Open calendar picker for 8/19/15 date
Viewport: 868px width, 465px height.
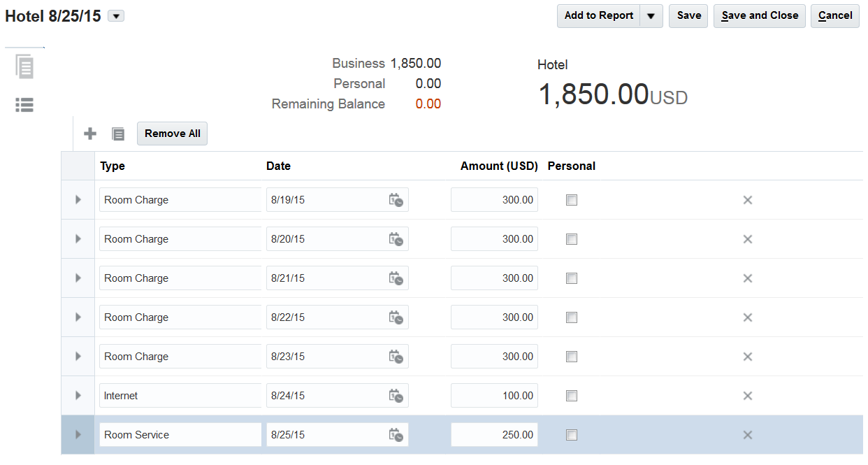[x=396, y=200]
